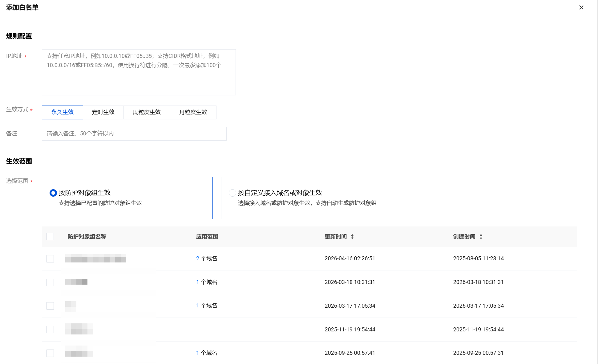Check row updated 2025-09-25 00:57:41
598x364 pixels.
click(50, 353)
